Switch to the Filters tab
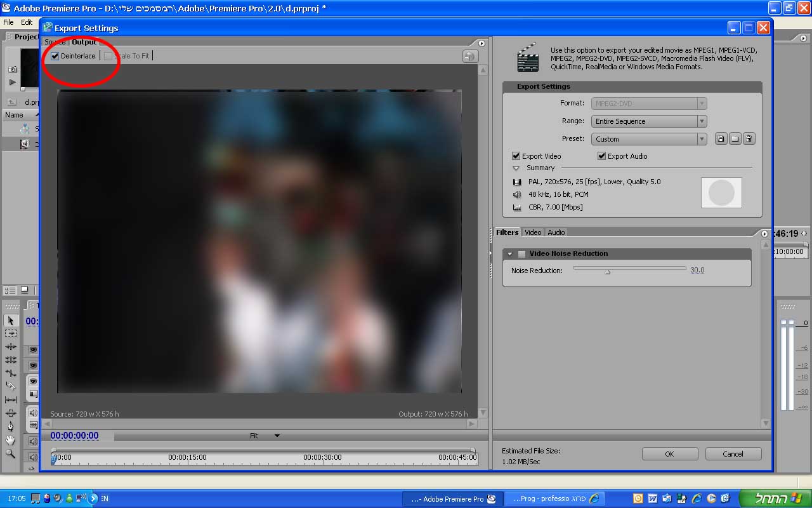This screenshot has width=812, height=508. [x=507, y=232]
